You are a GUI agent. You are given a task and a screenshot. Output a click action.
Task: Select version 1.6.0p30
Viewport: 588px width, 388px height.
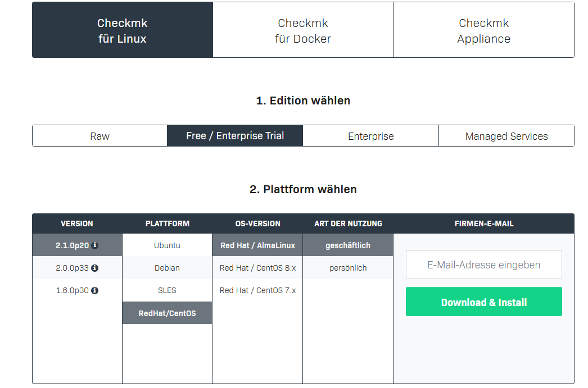click(72, 290)
